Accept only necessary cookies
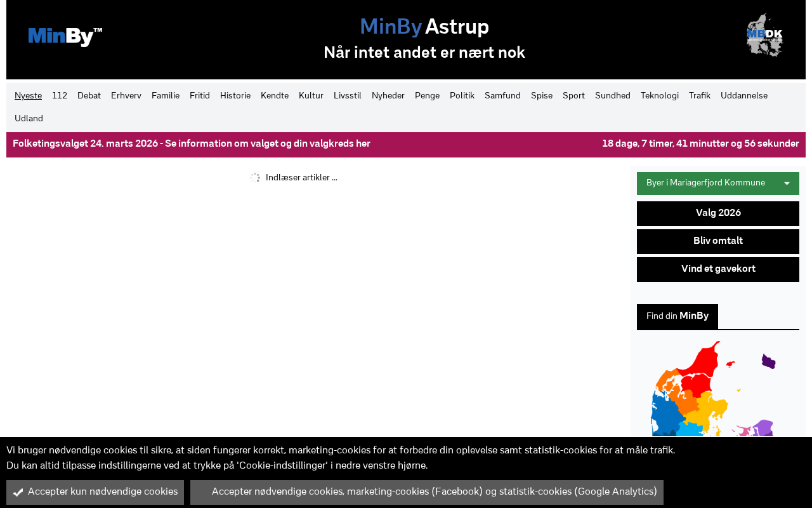This screenshot has width=812, height=508. click(95, 492)
